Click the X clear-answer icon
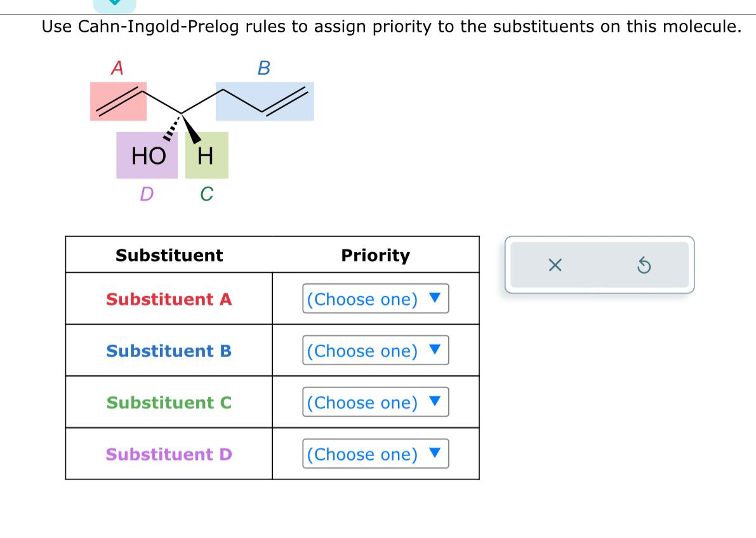The height and width of the screenshot is (538, 756). [x=555, y=265]
